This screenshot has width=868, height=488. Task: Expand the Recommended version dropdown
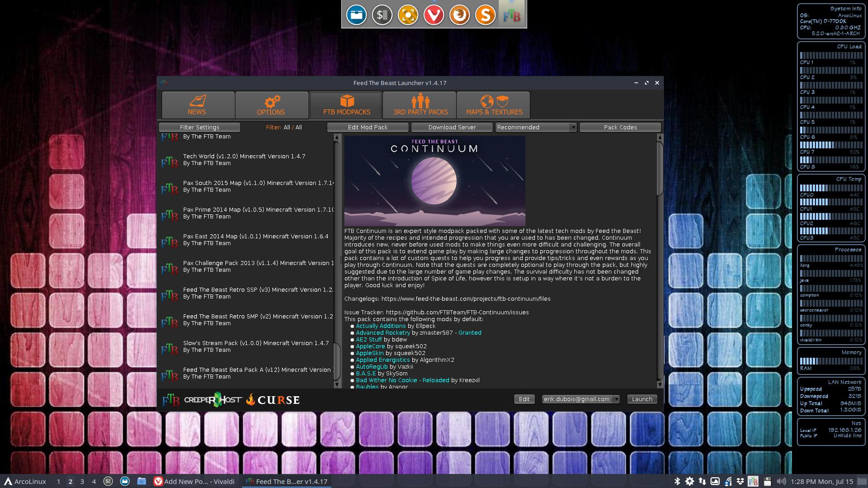click(536, 127)
